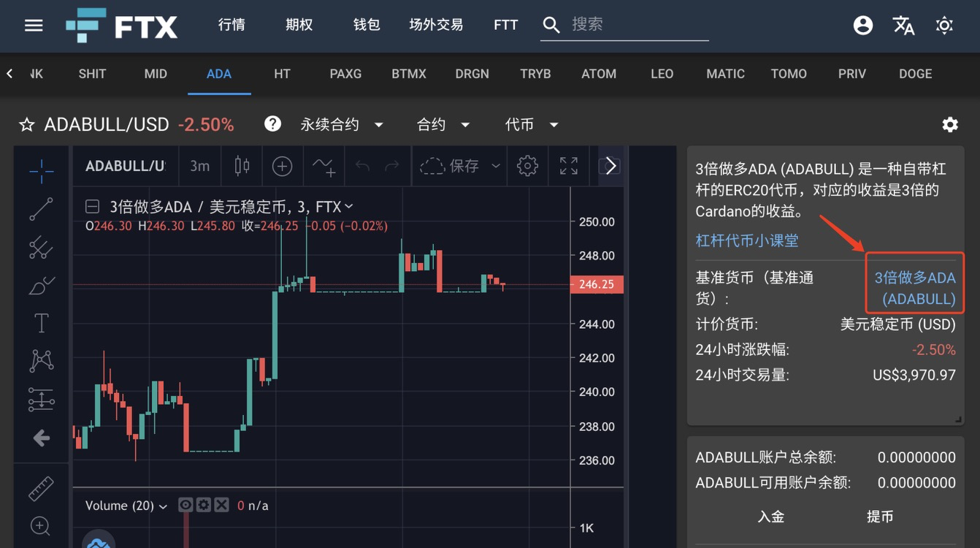Screen dimensions: 980x548
Task: Select the crosshair cursor tool
Action: 42,171
